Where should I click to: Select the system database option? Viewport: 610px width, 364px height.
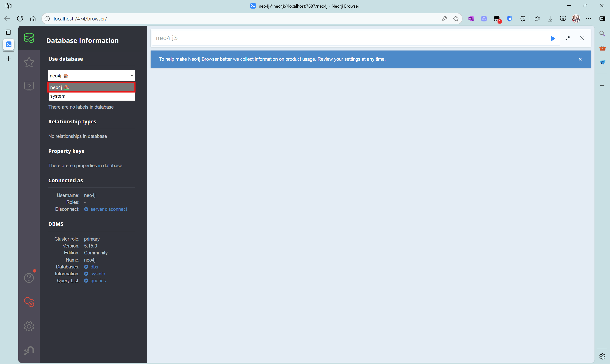tap(91, 96)
